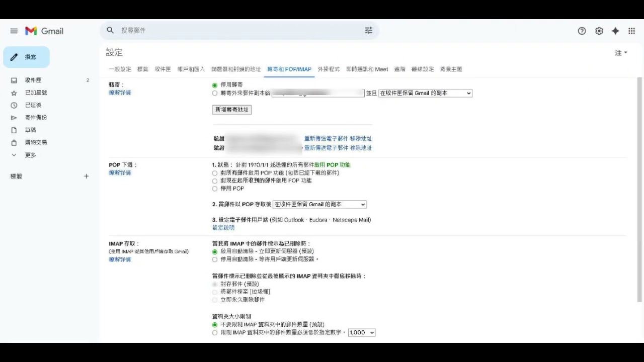
Task: Open 瞭解詳情 link under 轉寄
Action: [x=120, y=93]
